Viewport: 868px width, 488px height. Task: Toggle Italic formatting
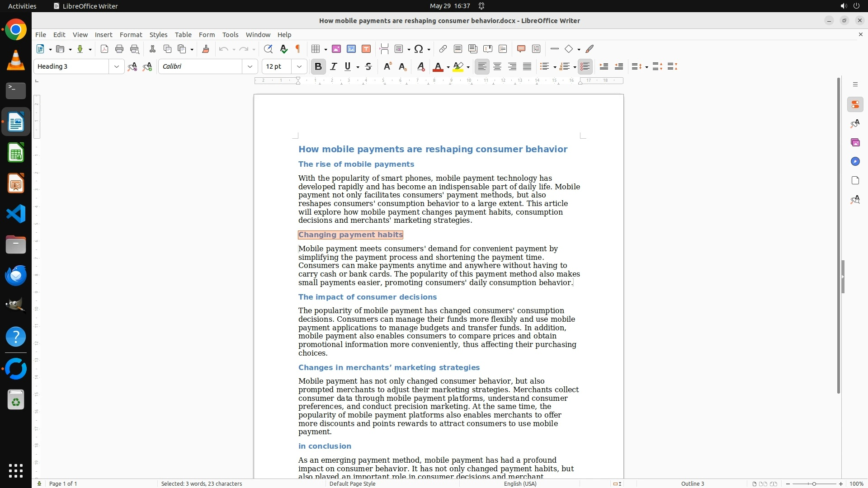[333, 66]
